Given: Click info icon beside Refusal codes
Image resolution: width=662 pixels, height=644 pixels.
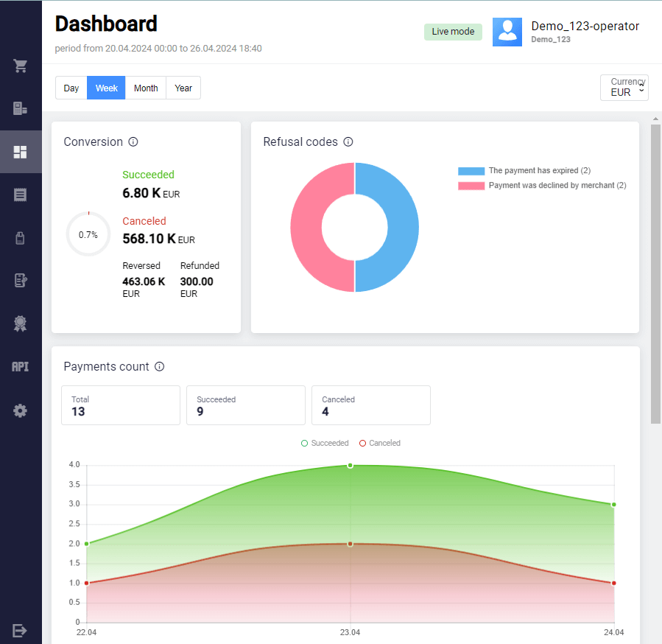Looking at the screenshot, I should [348, 142].
